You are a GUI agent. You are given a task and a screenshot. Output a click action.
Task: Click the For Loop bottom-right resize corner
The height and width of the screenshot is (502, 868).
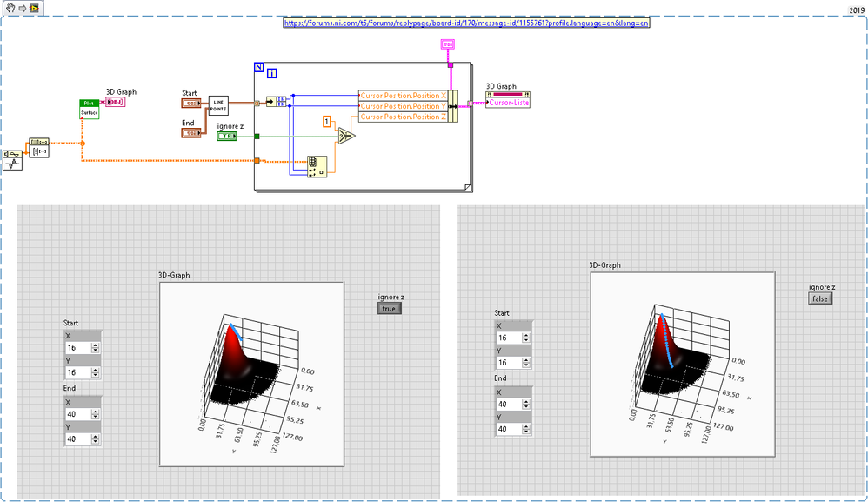pos(468,188)
